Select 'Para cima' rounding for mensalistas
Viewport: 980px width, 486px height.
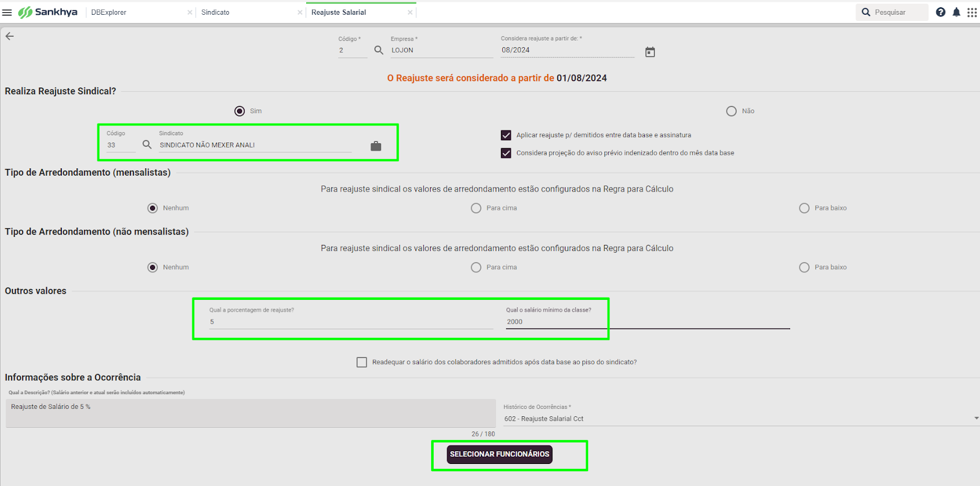[x=476, y=208]
